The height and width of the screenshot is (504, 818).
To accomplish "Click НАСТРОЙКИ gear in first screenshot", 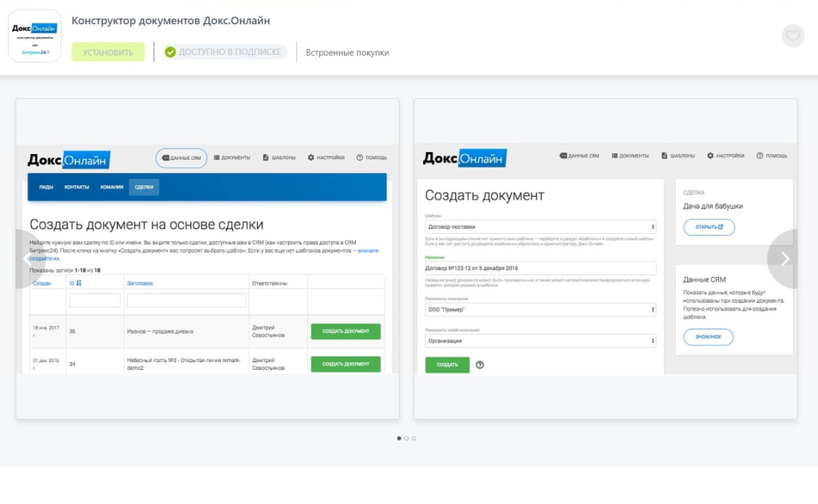I will click(x=326, y=157).
